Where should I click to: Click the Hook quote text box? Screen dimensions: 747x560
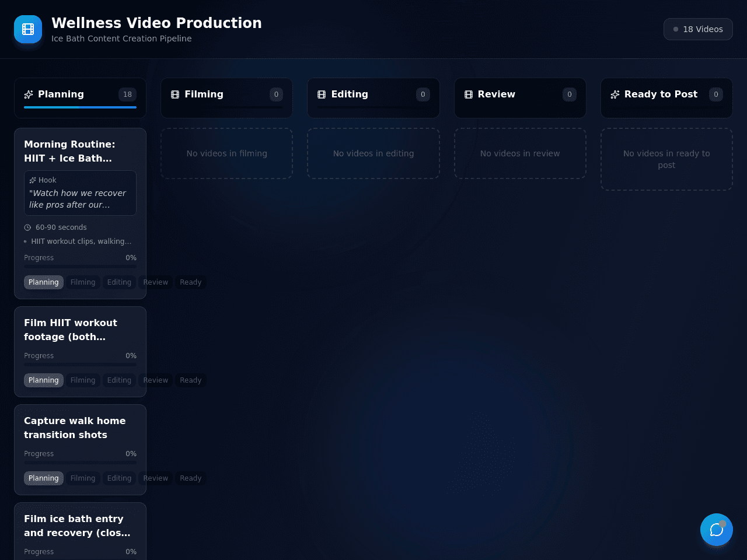coord(80,193)
